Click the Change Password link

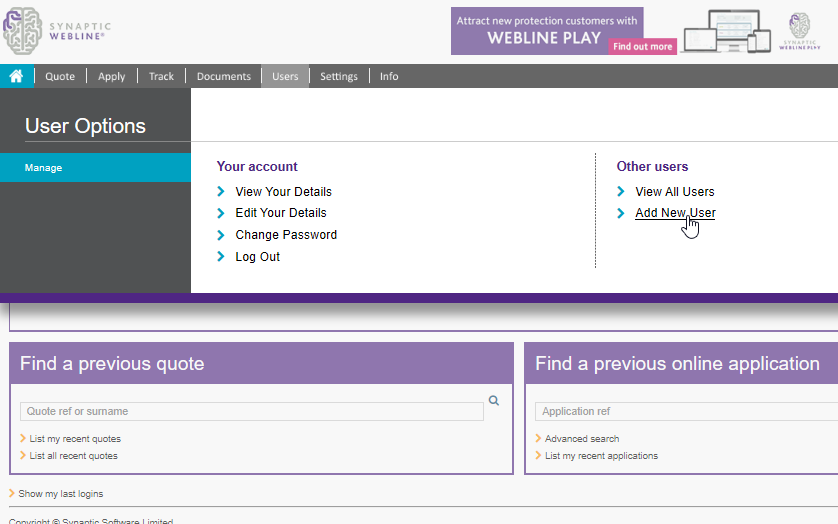pos(286,235)
